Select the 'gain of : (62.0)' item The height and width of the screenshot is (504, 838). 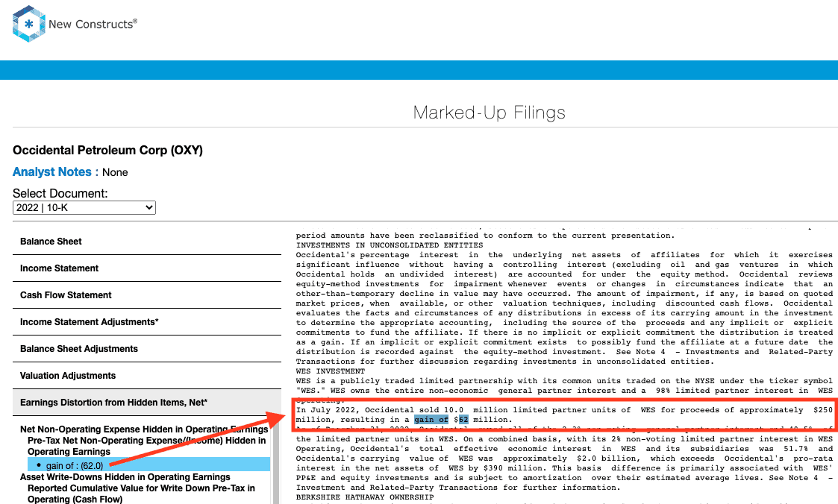coord(148,465)
